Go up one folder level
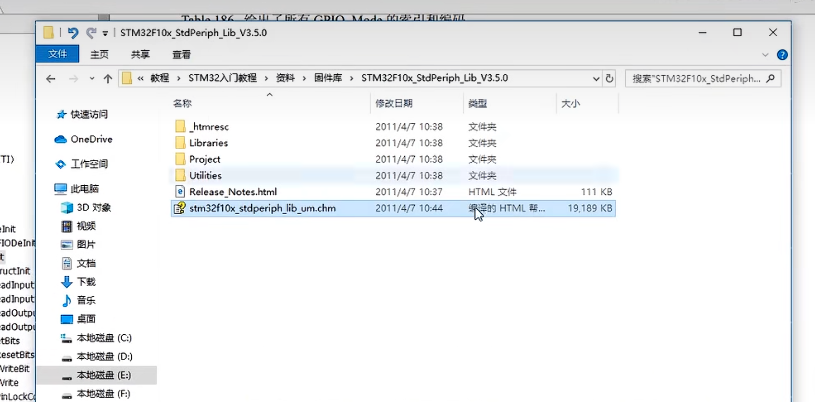Screen dimensions: 815x402 point(108,79)
